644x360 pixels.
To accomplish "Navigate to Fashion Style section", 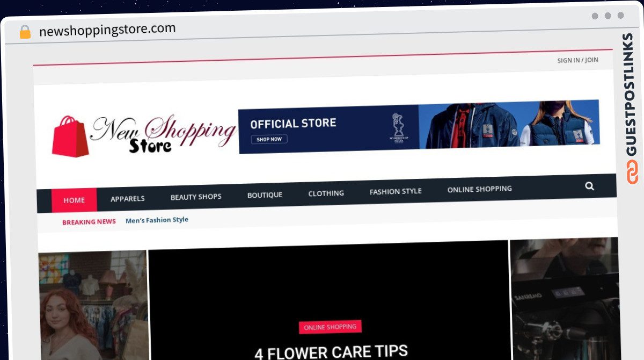I will [396, 191].
